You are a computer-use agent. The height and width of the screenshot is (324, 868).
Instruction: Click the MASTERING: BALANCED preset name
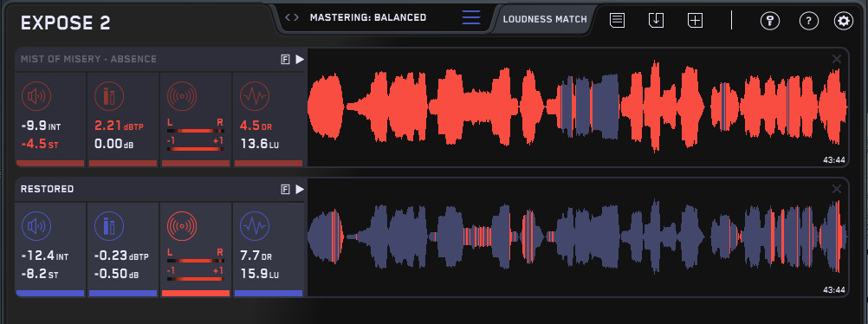tap(367, 17)
